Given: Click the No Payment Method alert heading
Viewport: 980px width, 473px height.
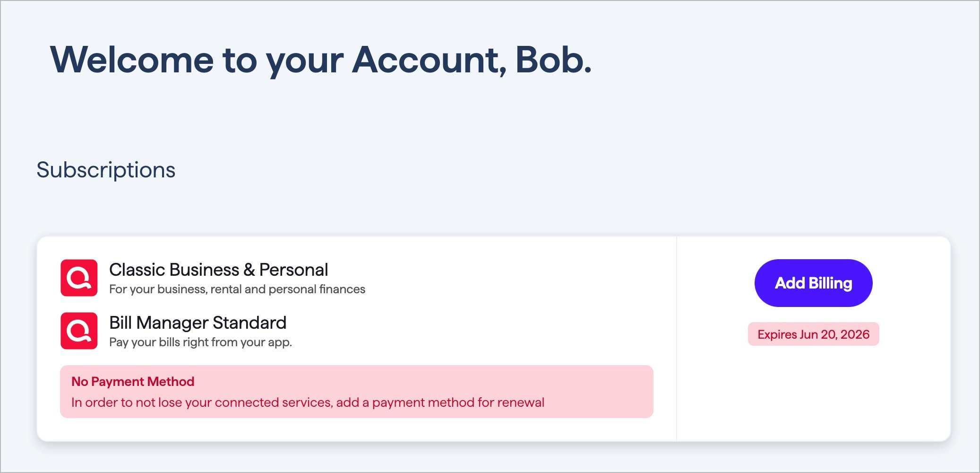Looking at the screenshot, I should tap(133, 382).
